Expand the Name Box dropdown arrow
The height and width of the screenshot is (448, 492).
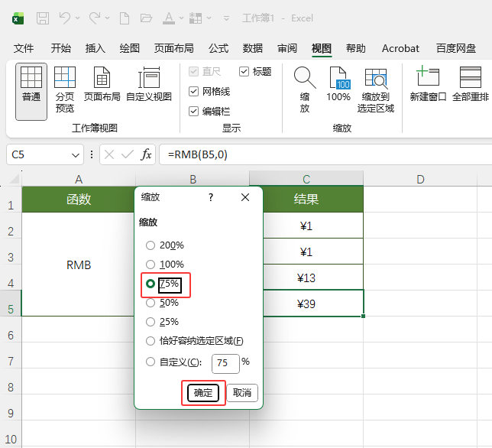tap(76, 155)
